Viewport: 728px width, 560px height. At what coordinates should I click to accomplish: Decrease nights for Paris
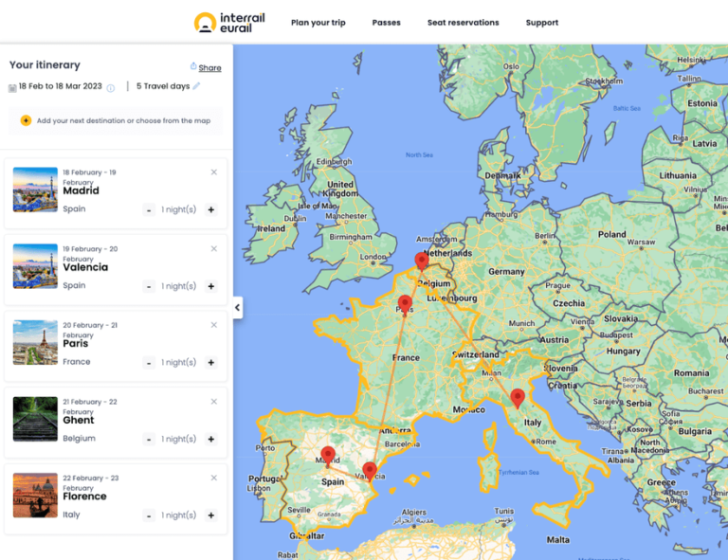(149, 363)
